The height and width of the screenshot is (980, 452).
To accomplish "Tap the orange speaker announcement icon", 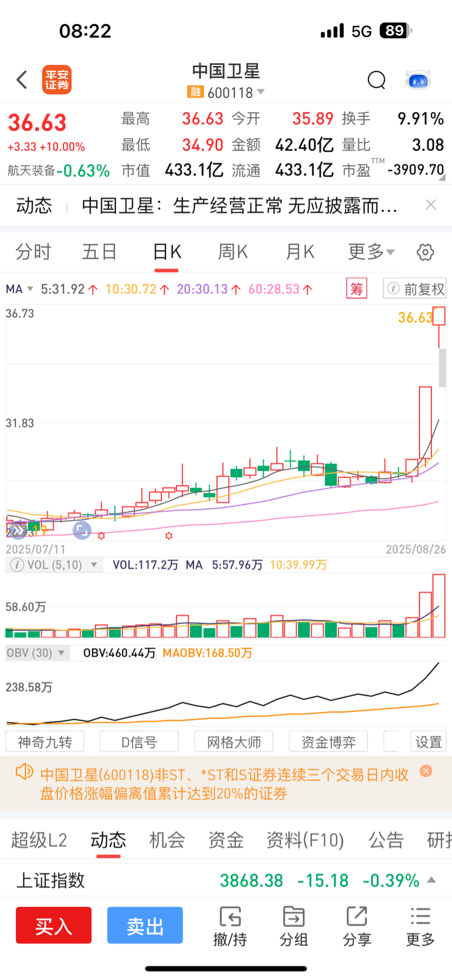I will coord(24,772).
